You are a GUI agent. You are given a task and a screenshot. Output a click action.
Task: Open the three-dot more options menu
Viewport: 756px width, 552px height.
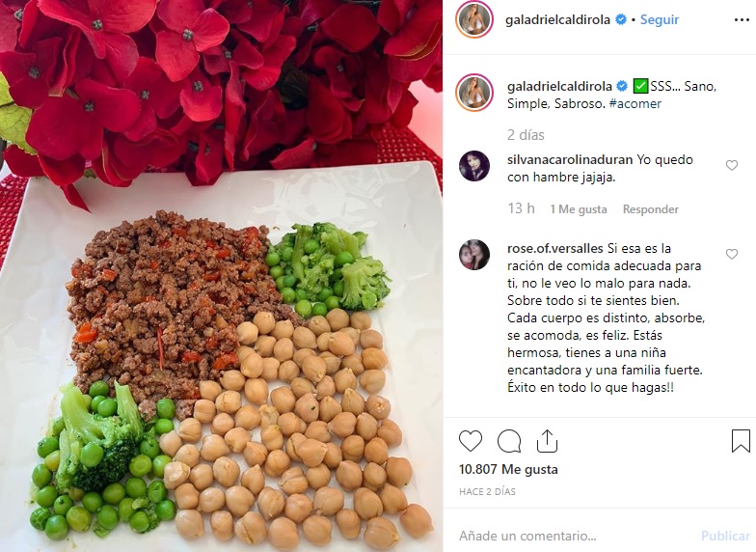[742, 19]
